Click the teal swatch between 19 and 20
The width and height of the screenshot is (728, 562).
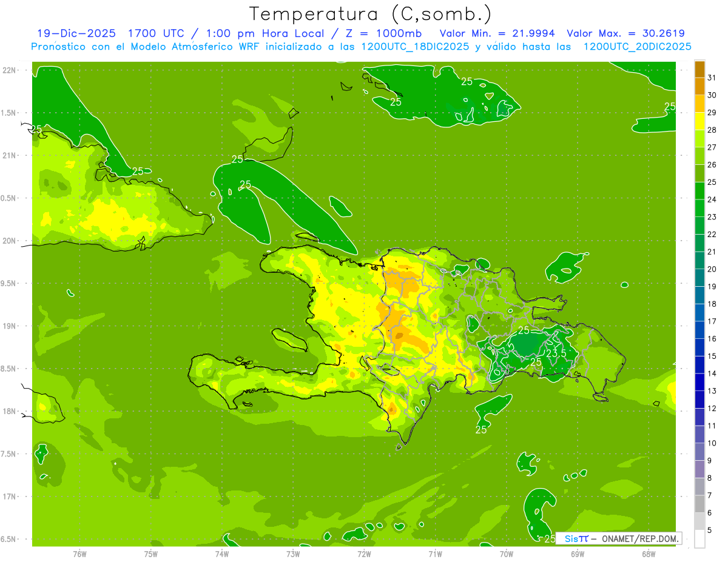tap(699, 278)
